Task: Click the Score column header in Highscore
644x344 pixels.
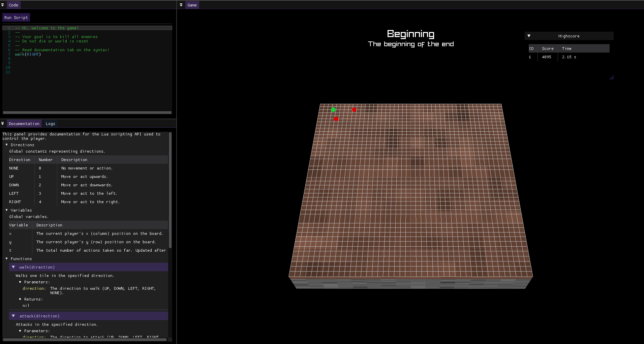Action: (x=547, y=48)
